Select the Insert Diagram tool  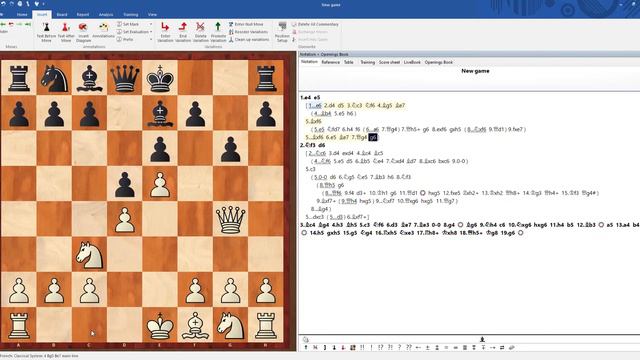[83, 32]
